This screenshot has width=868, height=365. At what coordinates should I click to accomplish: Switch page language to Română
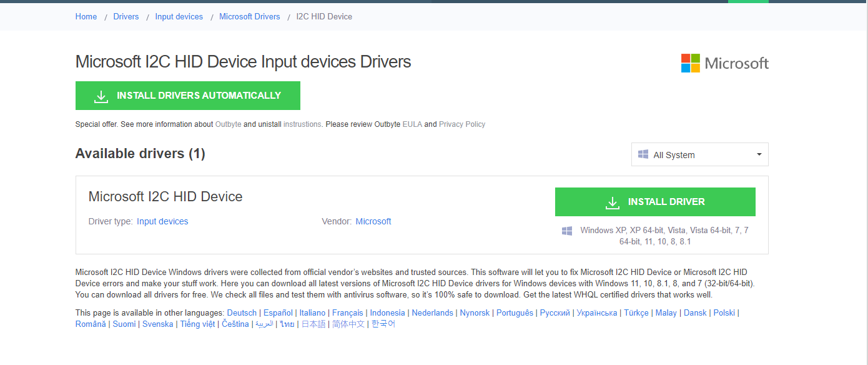pos(91,324)
